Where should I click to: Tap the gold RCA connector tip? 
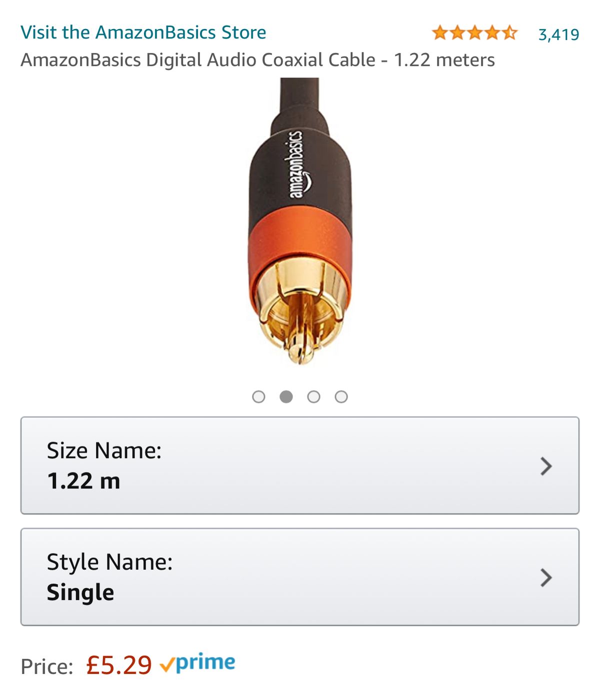(300, 350)
